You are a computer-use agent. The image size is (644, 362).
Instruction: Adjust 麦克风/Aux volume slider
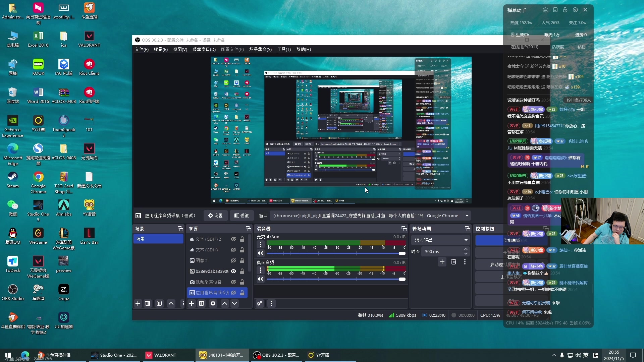pos(336,253)
